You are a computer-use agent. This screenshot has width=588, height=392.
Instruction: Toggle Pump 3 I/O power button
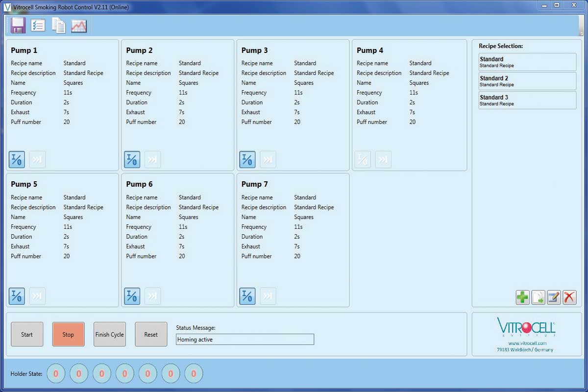click(x=247, y=160)
